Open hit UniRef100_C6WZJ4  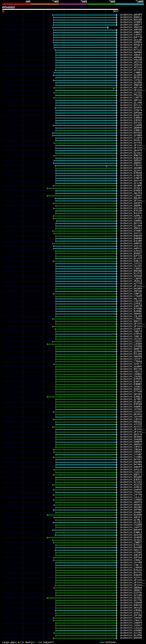[x=131, y=336]
